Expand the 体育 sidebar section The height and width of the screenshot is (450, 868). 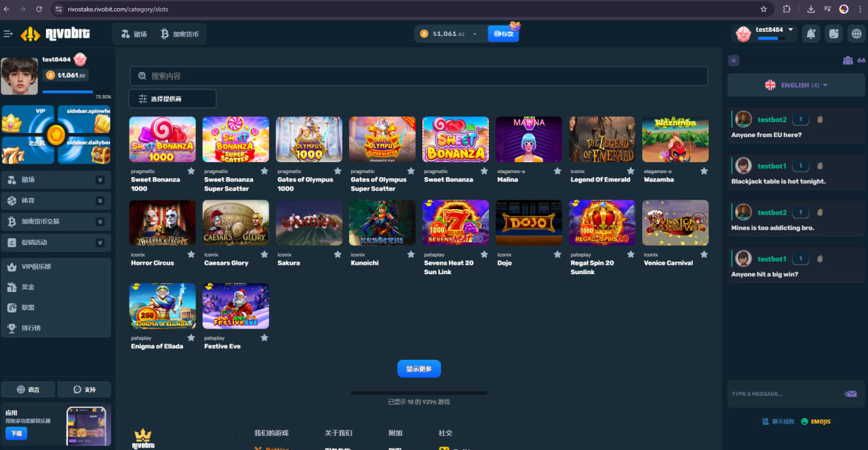100,201
